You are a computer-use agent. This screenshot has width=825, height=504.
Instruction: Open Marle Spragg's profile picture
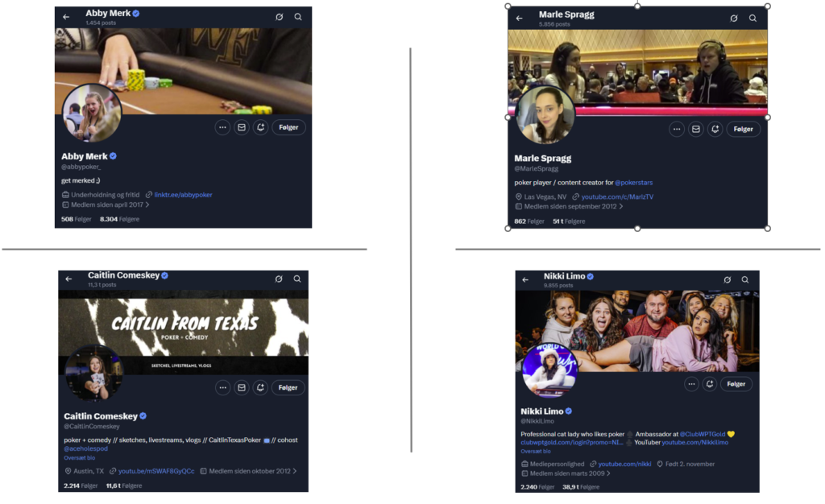coord(545,115)
